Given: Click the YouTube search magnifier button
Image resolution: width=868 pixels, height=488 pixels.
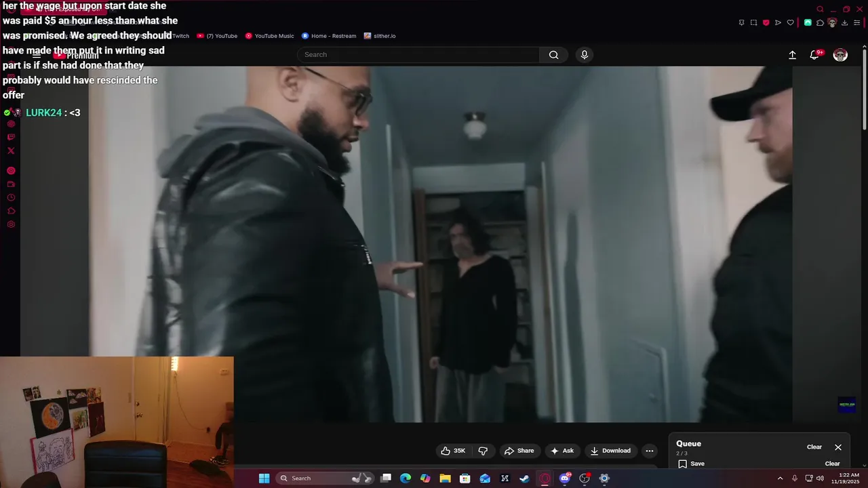Looking at the screenshot, I should click(x=554, y=55).
